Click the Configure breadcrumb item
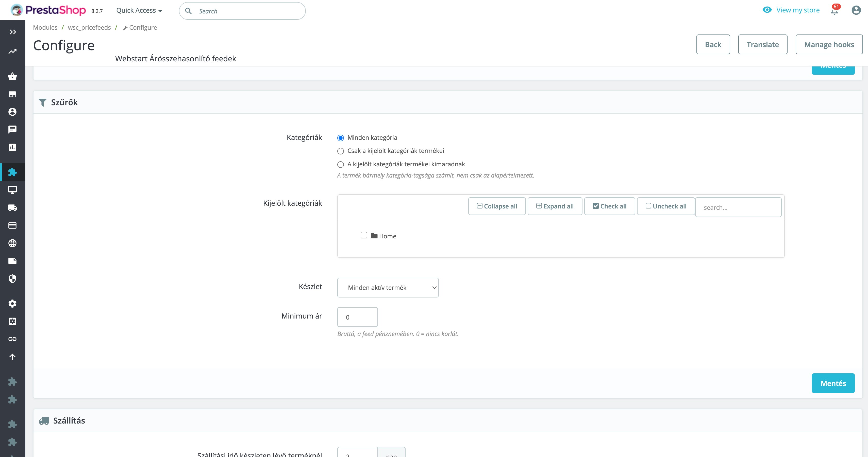The height and width of the screenshot is (457, 868). (140, 27)
